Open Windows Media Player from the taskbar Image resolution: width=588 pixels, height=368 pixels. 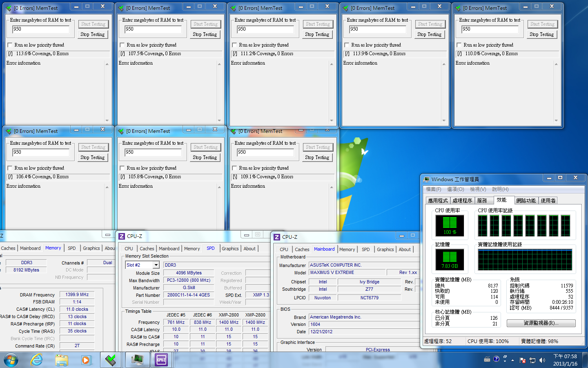[x=86, y=360]
